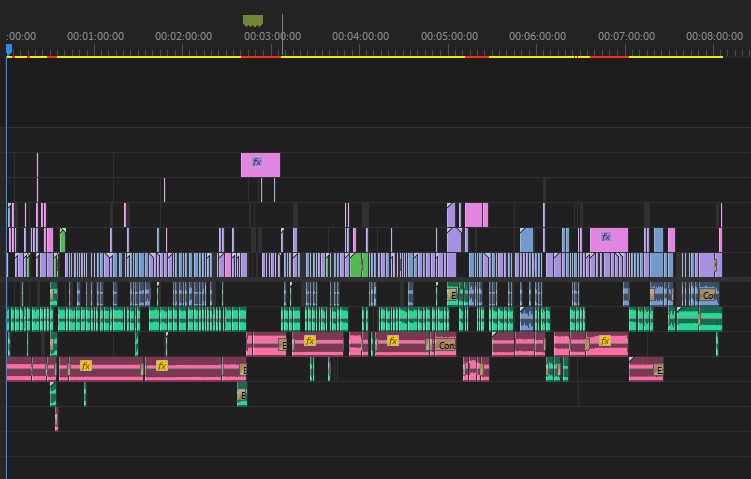This screenshot has height=479, width=751.
Task: Jump to 00:06:00:00 on the time ruler
Action: [537, 36]
